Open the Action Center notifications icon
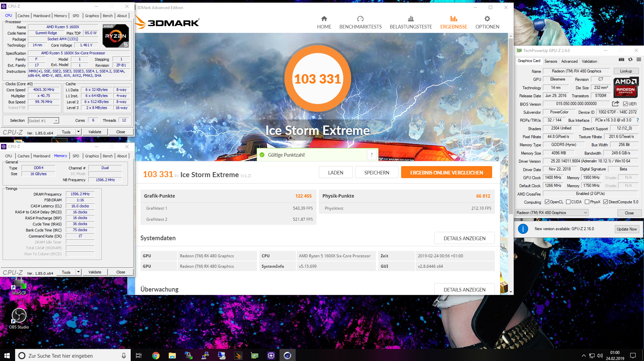Screen dimensions: 644x361 (x=633, y=356)
